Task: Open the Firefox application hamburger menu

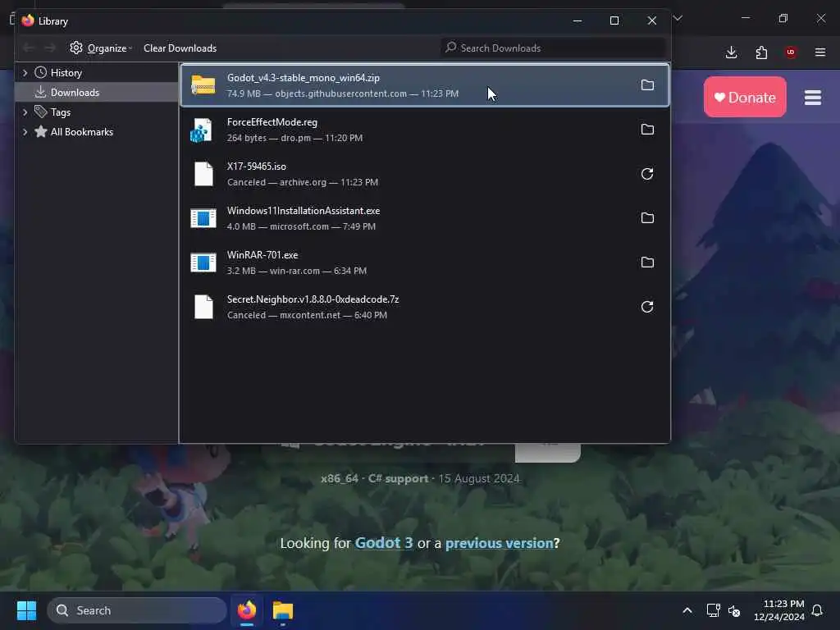Action: tap(820, 52)
